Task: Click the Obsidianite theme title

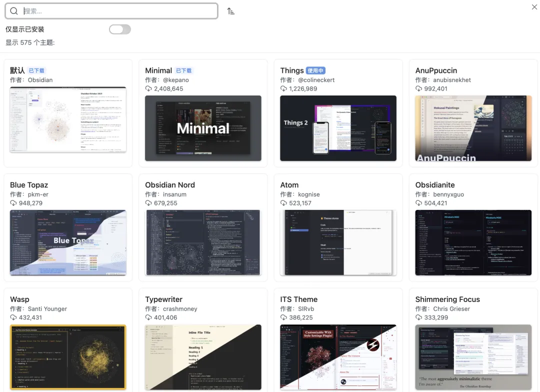Action: (x=435, y=185)
